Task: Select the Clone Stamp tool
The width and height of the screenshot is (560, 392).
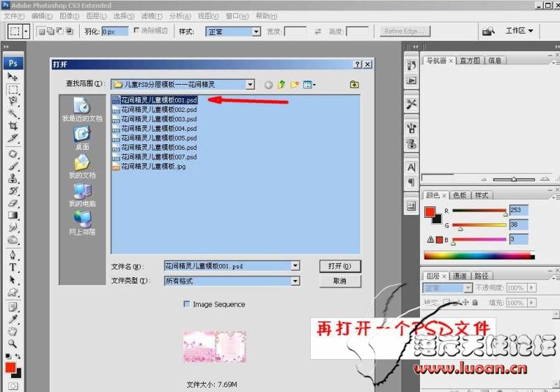Action: [13, 178]
